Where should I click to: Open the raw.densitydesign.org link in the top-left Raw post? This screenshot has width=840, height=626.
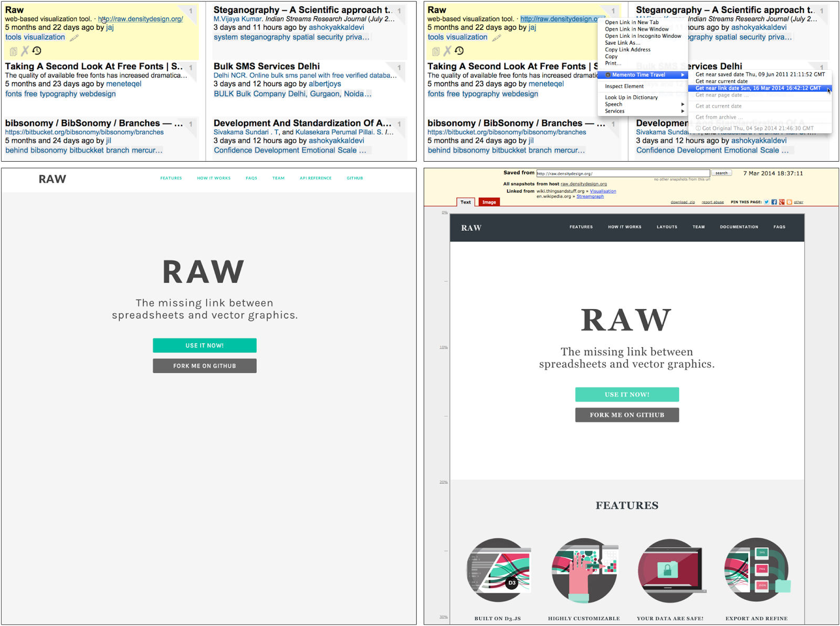pos(140,19)
